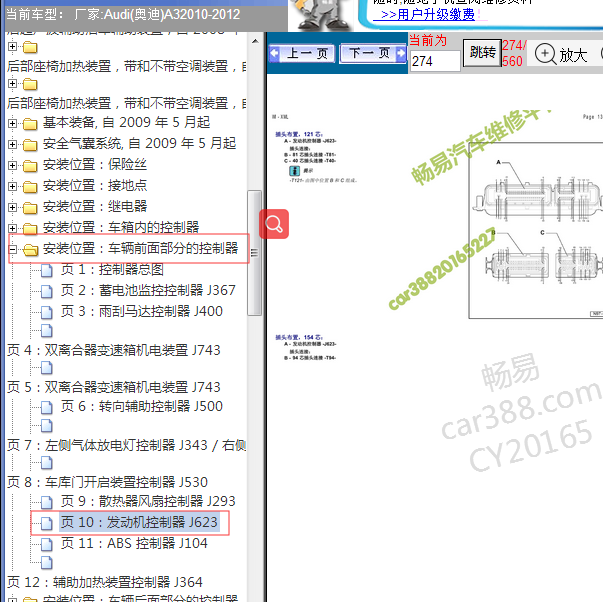Click the connector diagram image of J623

pos(536,230)
